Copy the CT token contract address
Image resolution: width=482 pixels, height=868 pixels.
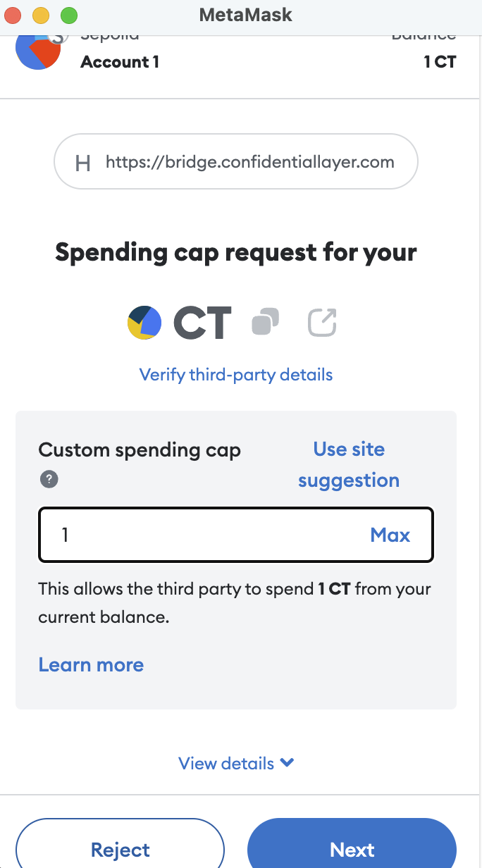coord(265,323)
